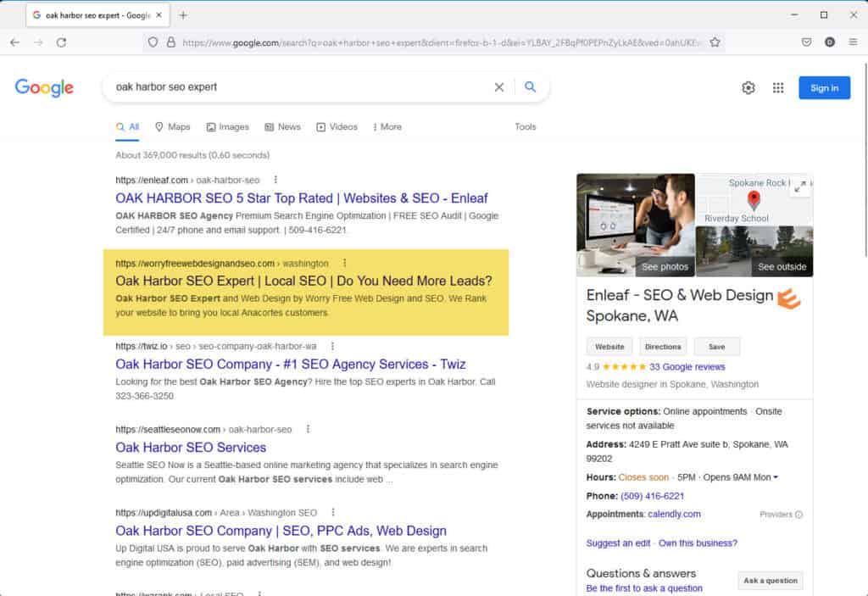Expand the map with the arrows icon
Viewport: 868px width, 596px height.
pos(800,187)
